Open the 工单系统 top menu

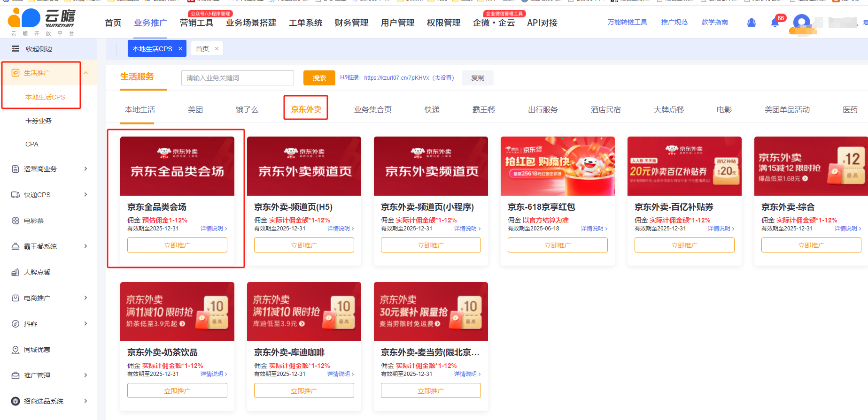tap(306, 23)
